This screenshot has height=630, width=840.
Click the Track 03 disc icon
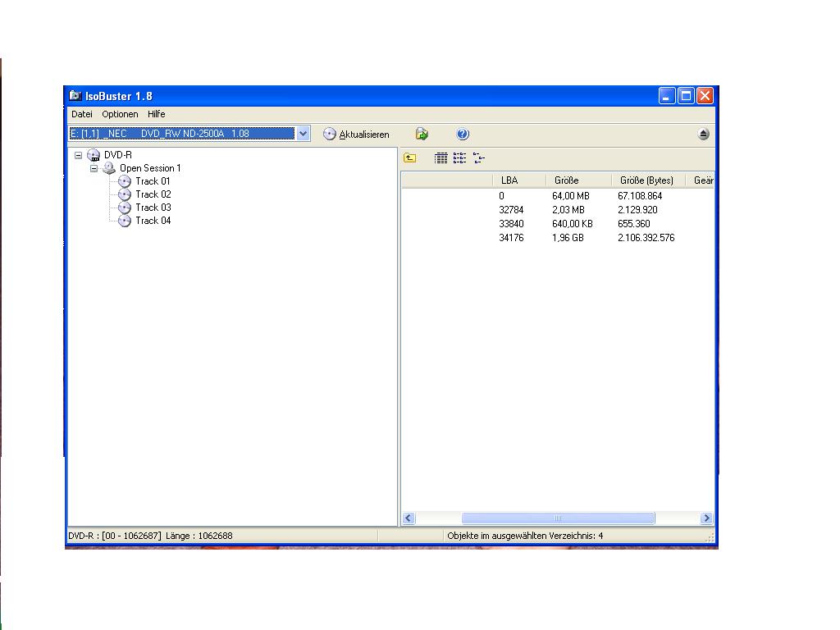coord(125,208)
